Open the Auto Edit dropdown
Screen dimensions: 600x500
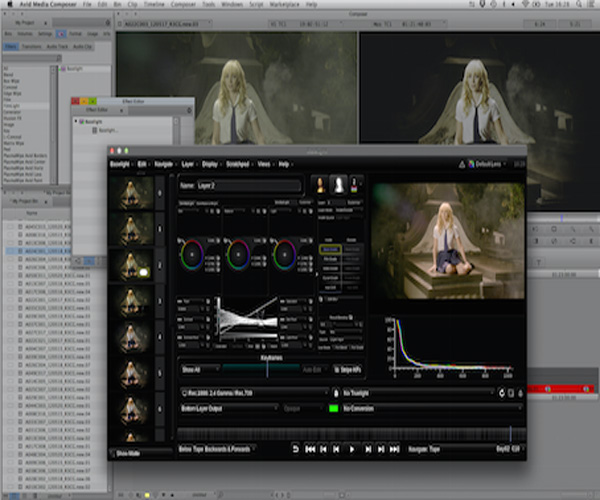tap(315, 370)
